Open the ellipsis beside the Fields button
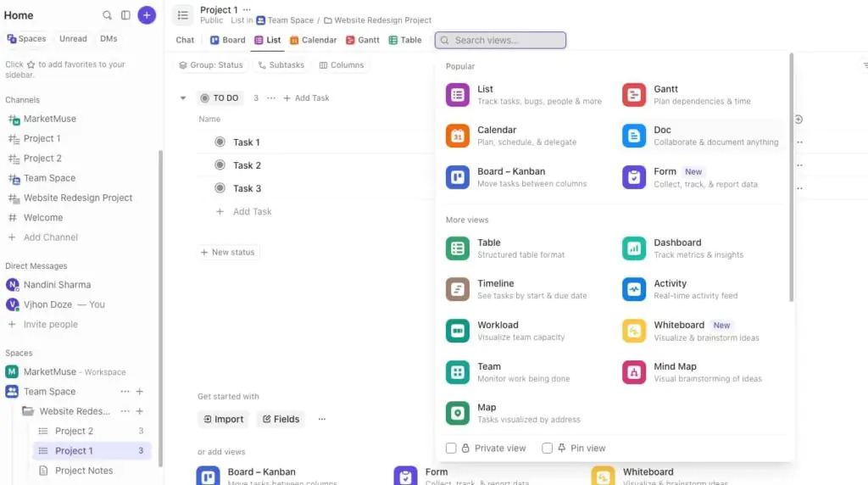This screenshot has width=868, height=485. (x=321, y=419)
